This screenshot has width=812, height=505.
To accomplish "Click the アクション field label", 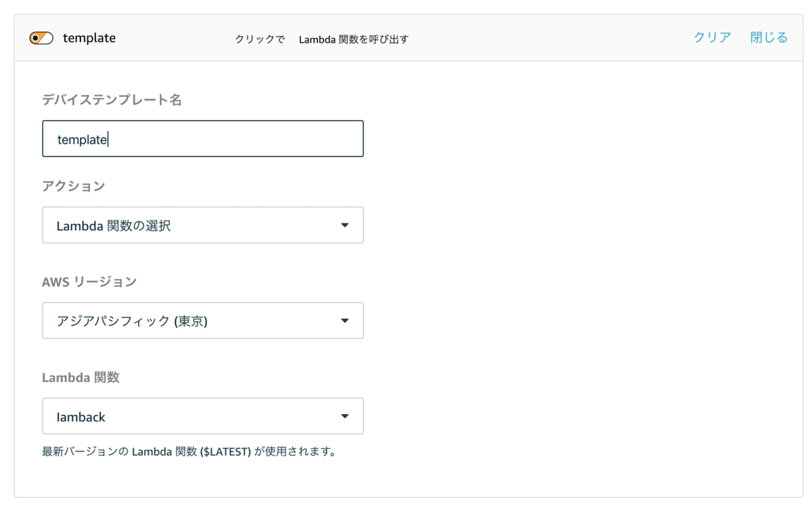I will (x=74, y=186).
